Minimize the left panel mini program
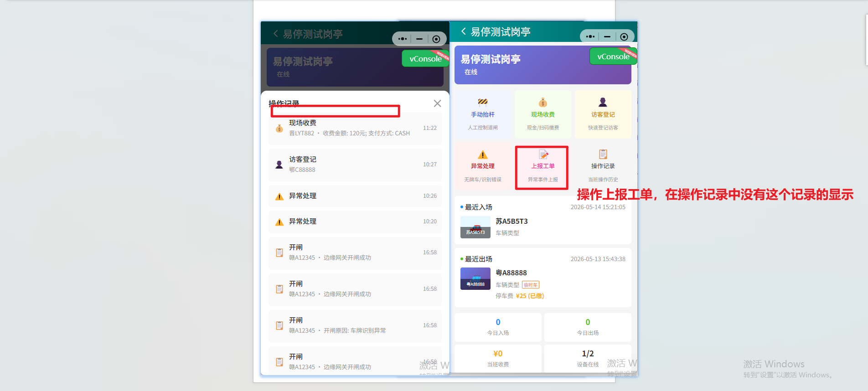Image resolution: width=868 pixels, height=391 pixels. click(x=419, y=39)
